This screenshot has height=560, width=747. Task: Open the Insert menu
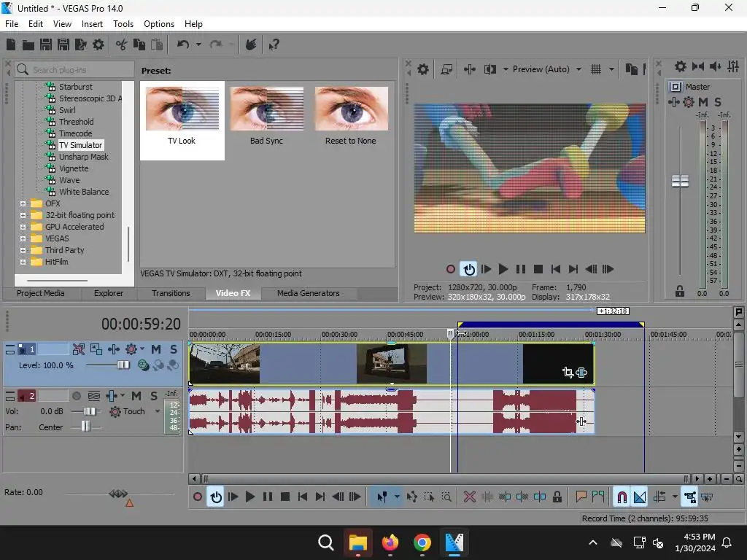click(92, 24)
